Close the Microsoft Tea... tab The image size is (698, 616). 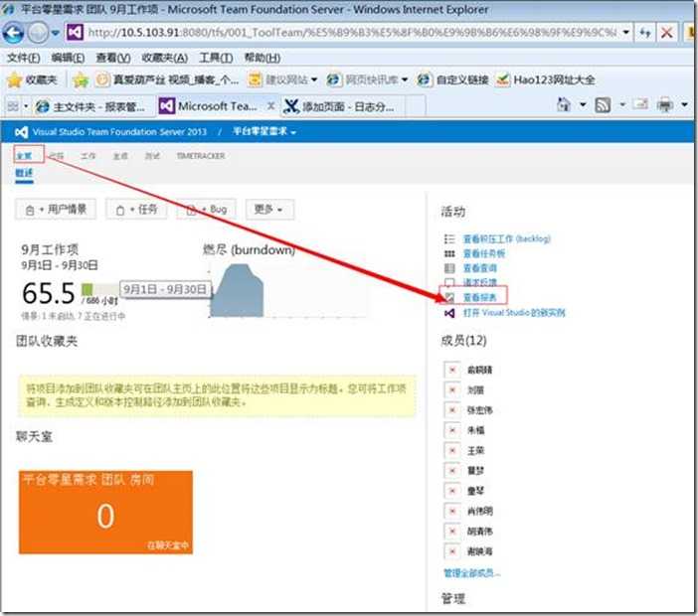[x=270, y=106]
